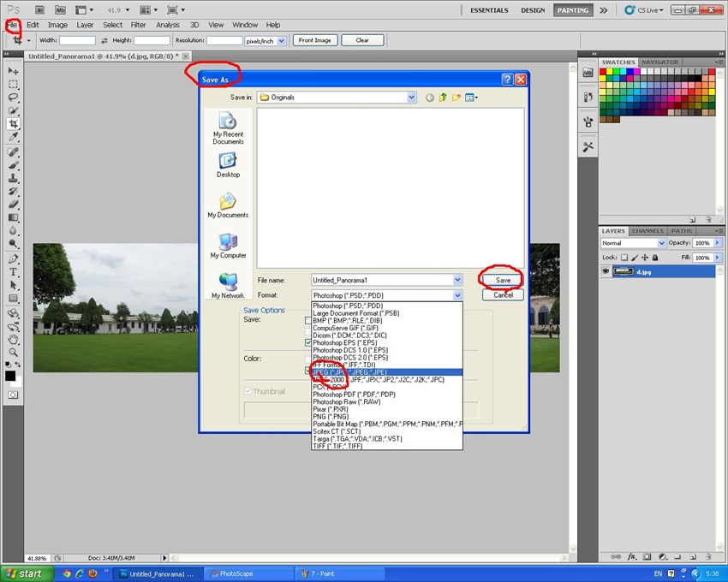Select the Move tool

click(13, 71)
